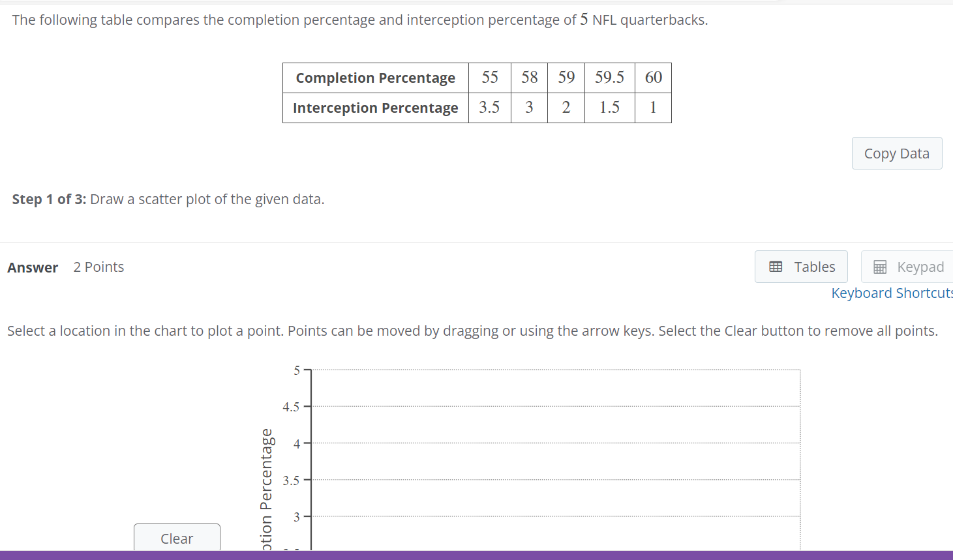This screenshot has height=560, width=953.
Task: Open the Keyboard Shortcuts link
Action: (x=892, y=293)
